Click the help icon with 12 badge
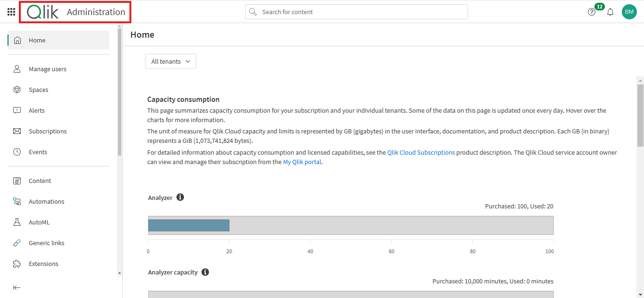The image size is (644, 298). tap(592, 11)
